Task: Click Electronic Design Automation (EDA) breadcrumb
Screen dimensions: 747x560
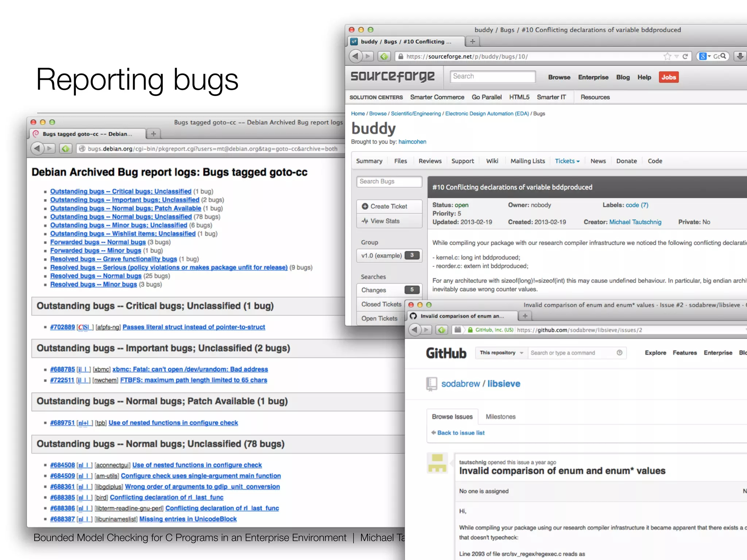Action: click(487, 113)
